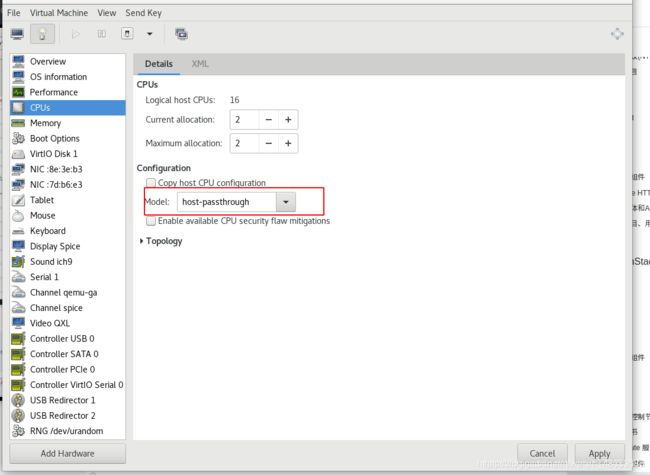Shut down the virtual machine
650x475 pixels.
coord(127,34)
